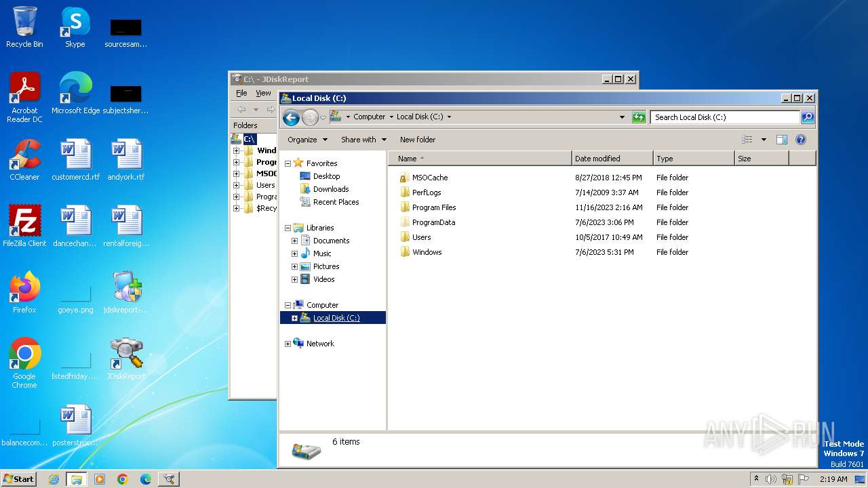The width and height of the screenshot is (868, 488).
Task: Click Search Local Disk (C:) field
Action: (x=724, y=117)
